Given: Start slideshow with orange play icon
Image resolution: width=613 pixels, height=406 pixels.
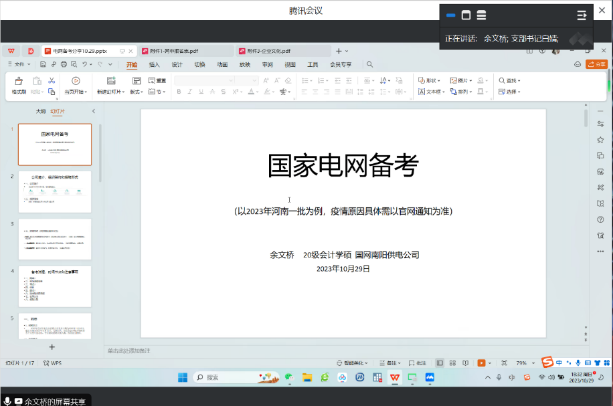Looking at the screenshot, I should click(482, 363).
